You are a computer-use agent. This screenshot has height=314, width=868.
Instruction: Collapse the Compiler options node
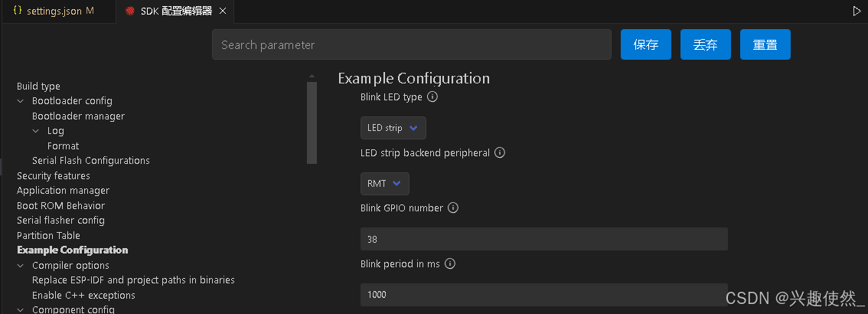click(21, 266)
